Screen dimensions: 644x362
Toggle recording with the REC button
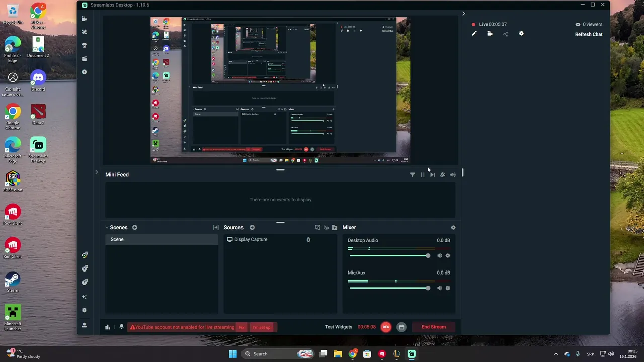(386, 327)
